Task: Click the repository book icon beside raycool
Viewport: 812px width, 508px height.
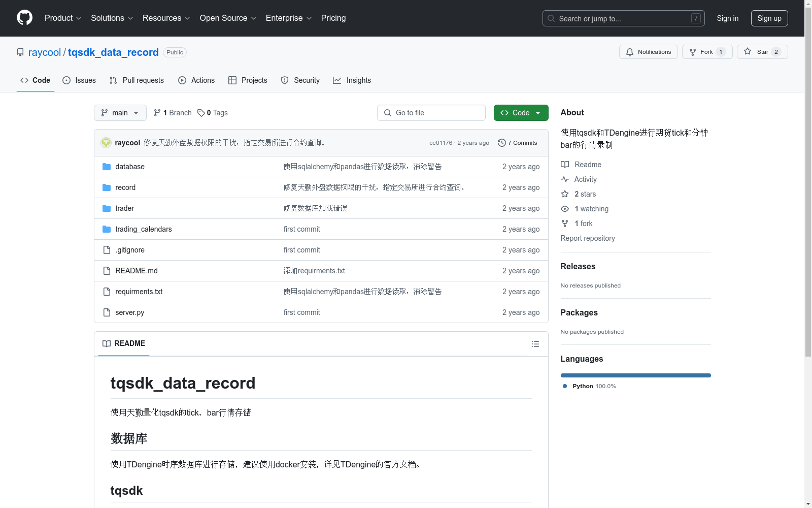Action: [20, 52]
